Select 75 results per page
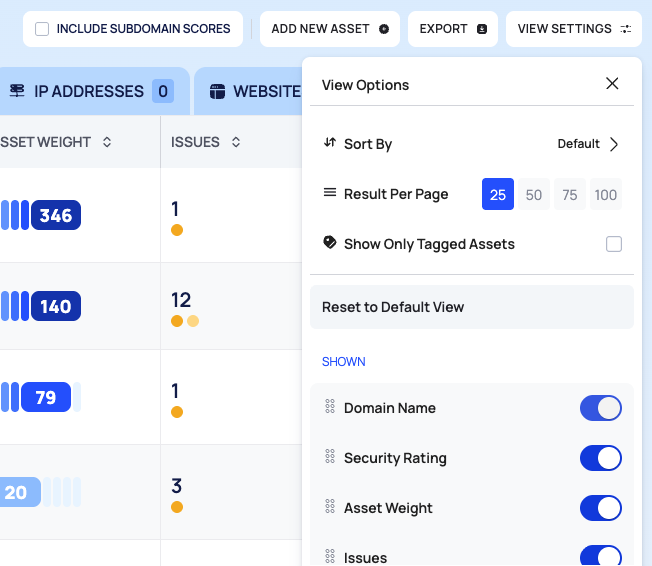The height and width of the screenshot is (566, 652). pyautogui.click(x=570, y=194)
